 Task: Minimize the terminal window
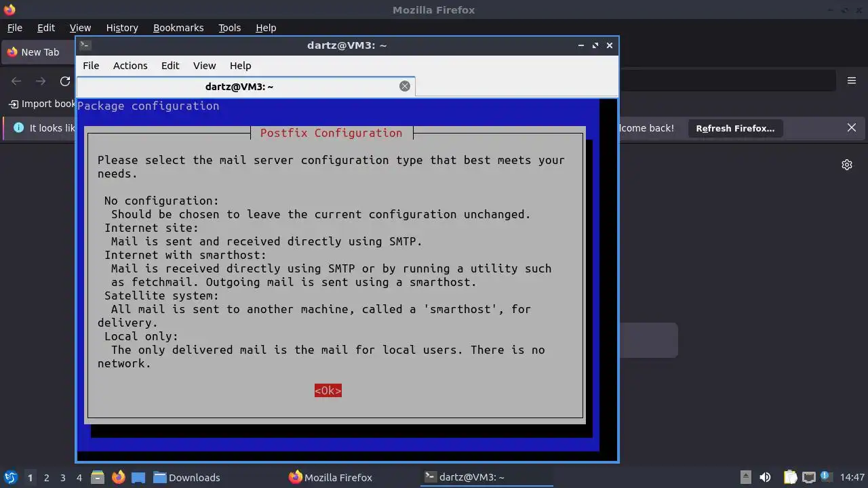(x=581, y=45)
